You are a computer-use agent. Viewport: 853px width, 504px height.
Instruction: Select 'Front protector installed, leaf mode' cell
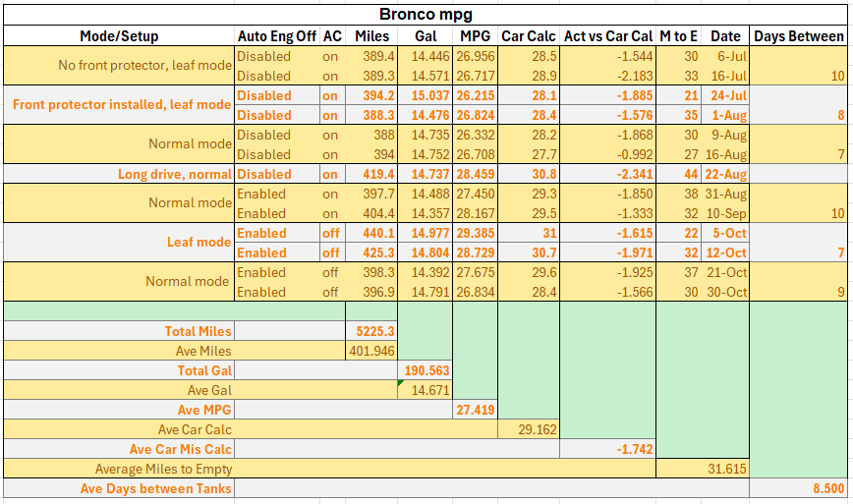click(119, 104)
